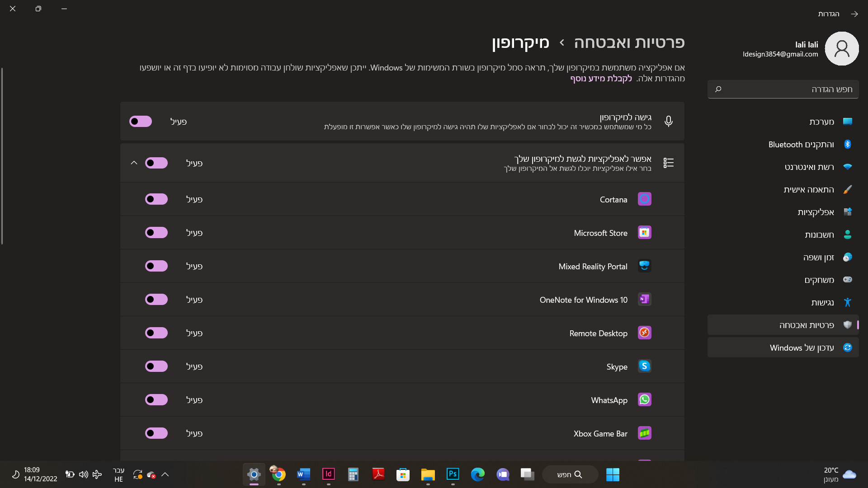Open Photoshop from the taskbar
This screenshot has height=488, width=868.
coord(453,474)
